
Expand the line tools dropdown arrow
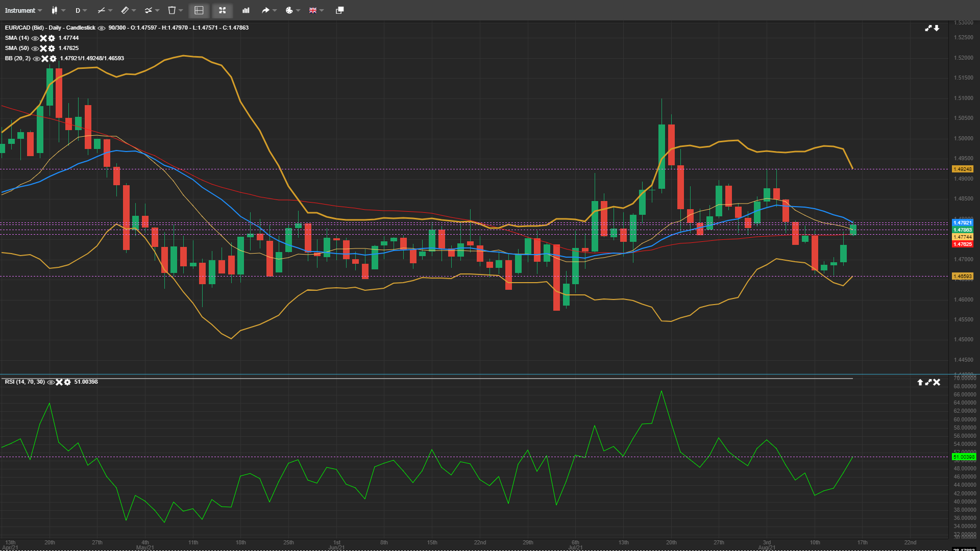point(110,10)
